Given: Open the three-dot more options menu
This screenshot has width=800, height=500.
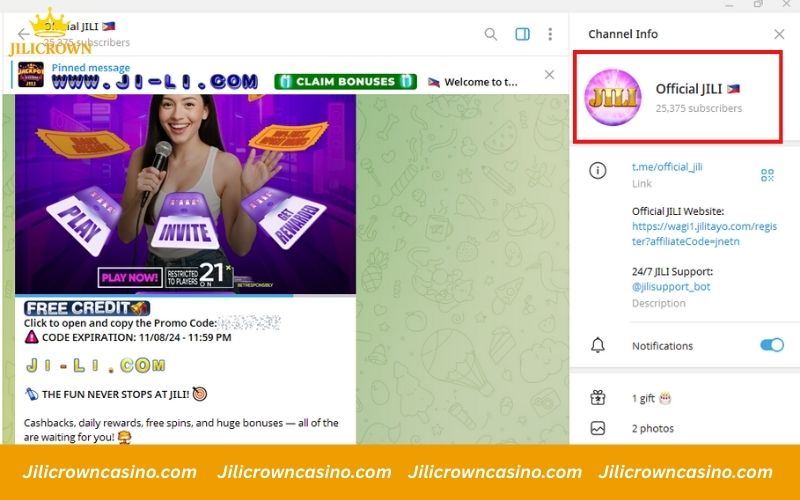Looking at the screenshot, I should (549, 34).
